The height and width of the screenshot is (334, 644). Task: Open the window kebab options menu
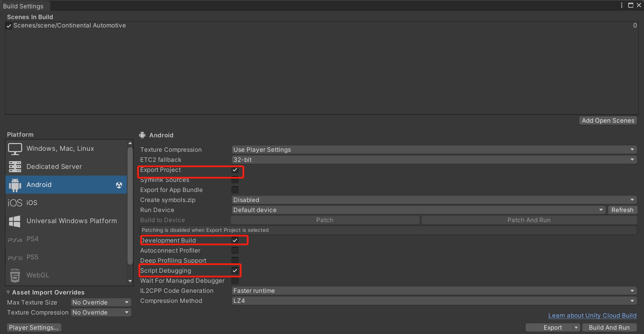pyautogui.click(x=622, y=5)
